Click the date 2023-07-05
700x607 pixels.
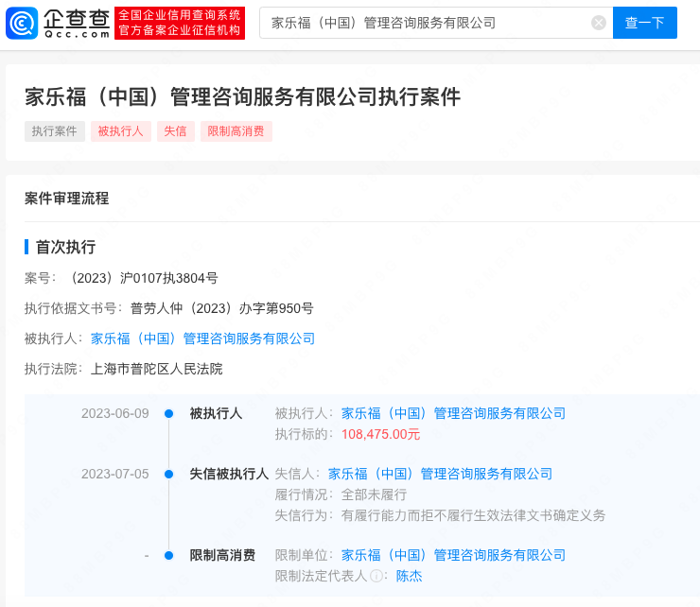pos(114,474)
